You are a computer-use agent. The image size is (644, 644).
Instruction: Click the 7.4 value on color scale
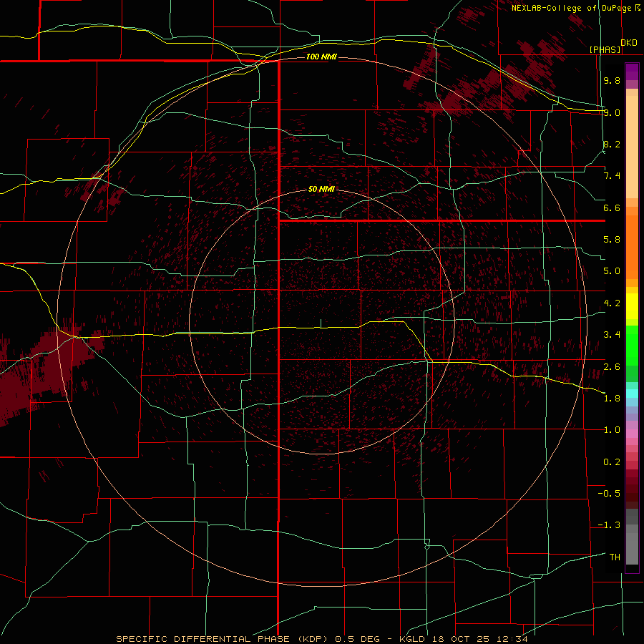(x=612, y=176)
